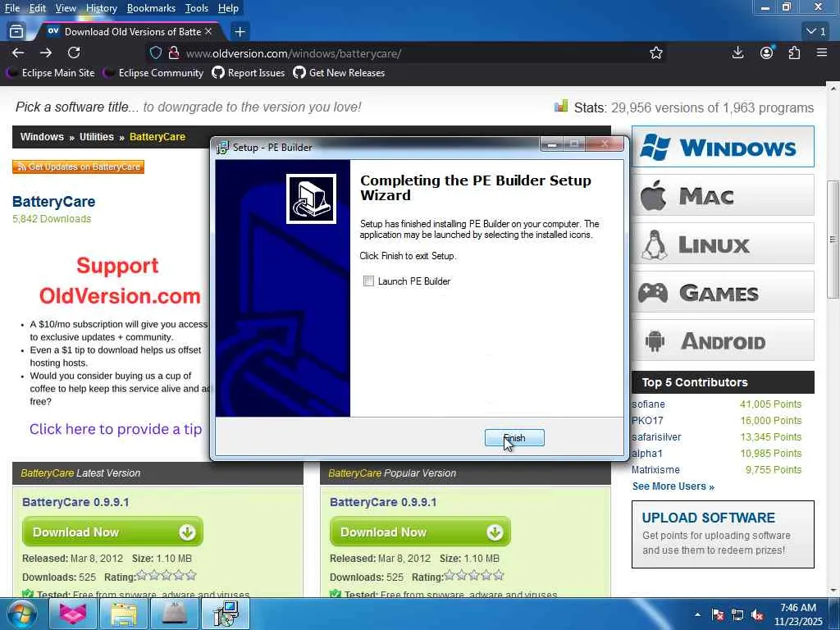
Task: Show hidden system tray icons
Action: [x=697, y=614]
